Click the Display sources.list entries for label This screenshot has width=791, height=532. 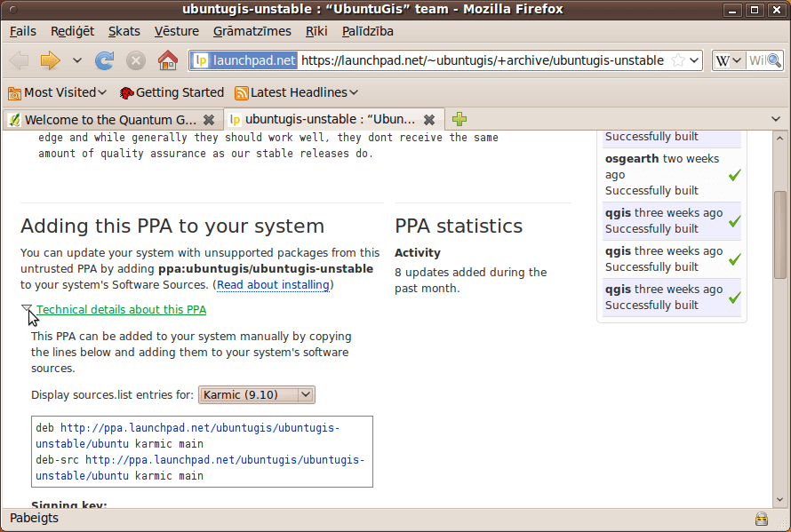(x=112, y=395)
